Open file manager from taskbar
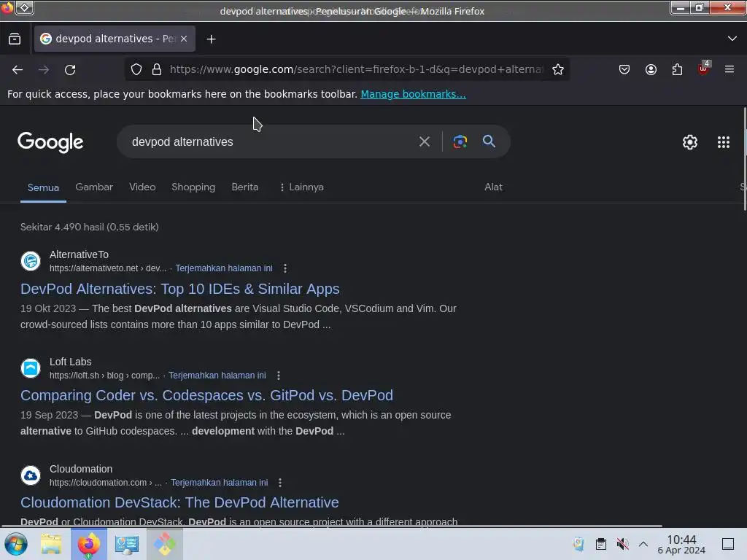The height and width of the screenshot is (560, 747). pyautogui.click(x=51, y=544)
